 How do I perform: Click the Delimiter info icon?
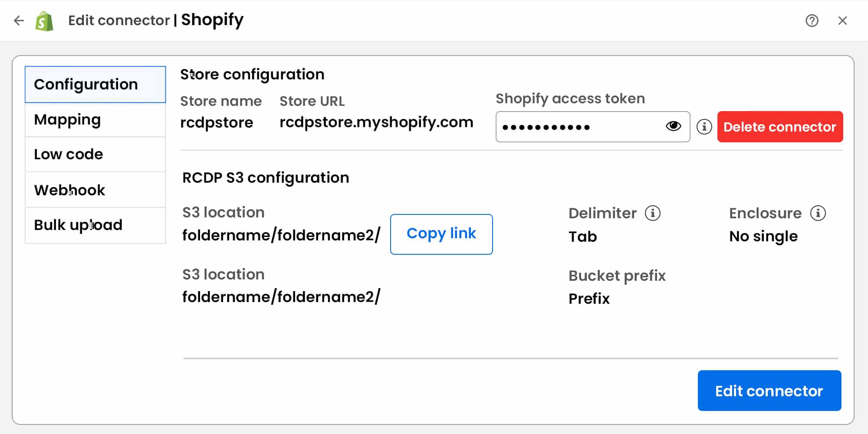(652, 213)
